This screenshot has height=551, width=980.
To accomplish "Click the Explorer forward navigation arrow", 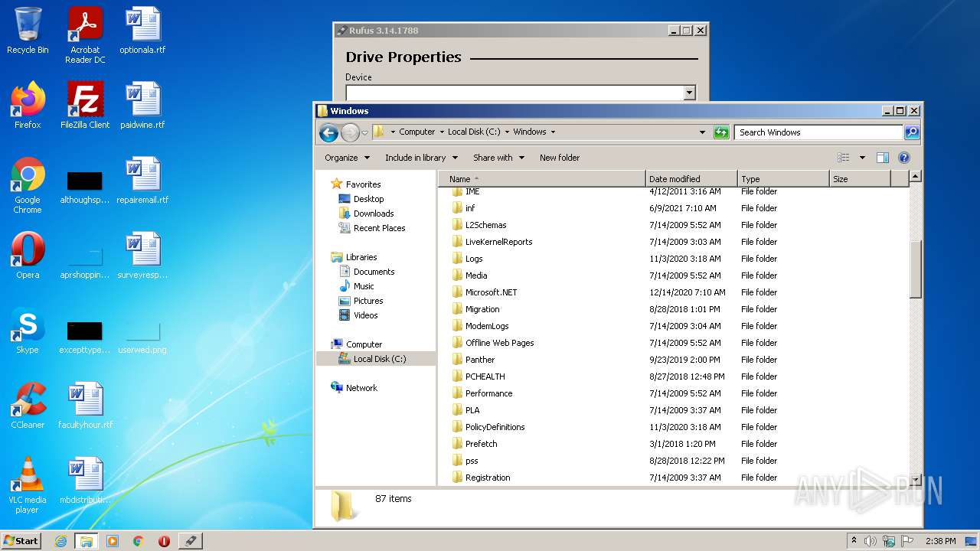I will click(x=350, y=132).
